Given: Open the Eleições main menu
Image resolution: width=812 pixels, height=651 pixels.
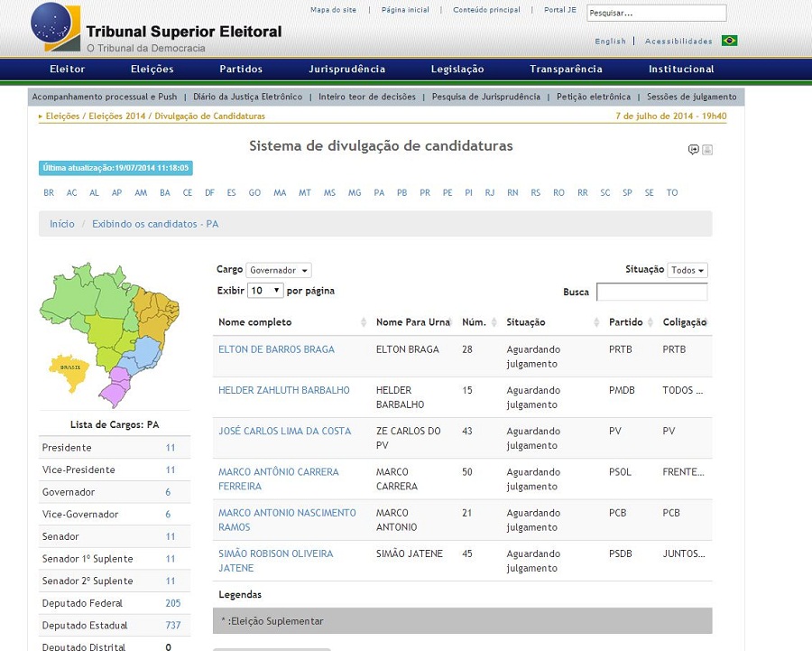Looking at the screenshot, I should click(152, 70).
